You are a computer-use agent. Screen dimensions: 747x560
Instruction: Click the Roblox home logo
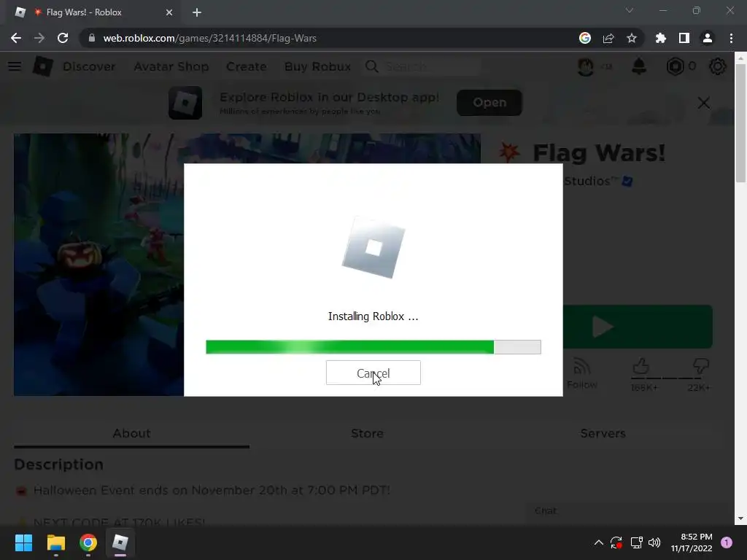pyautogui.click(x=42, y=66)
